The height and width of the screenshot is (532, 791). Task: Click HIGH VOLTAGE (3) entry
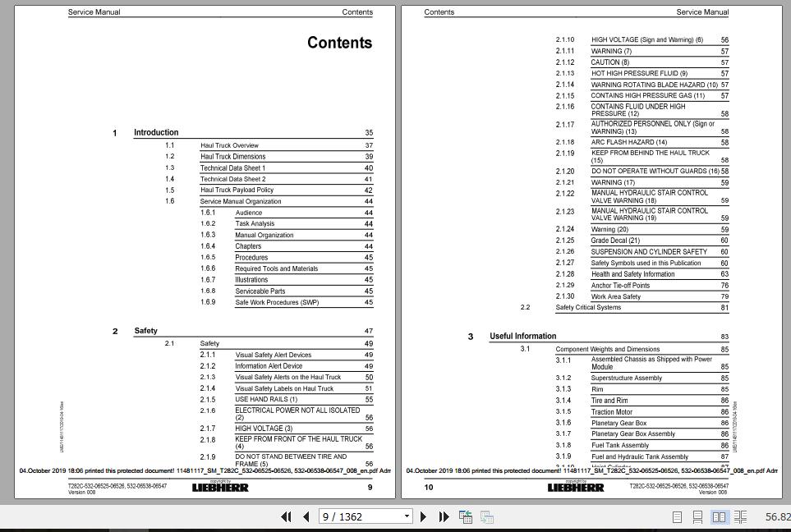[x=264, y=429]
